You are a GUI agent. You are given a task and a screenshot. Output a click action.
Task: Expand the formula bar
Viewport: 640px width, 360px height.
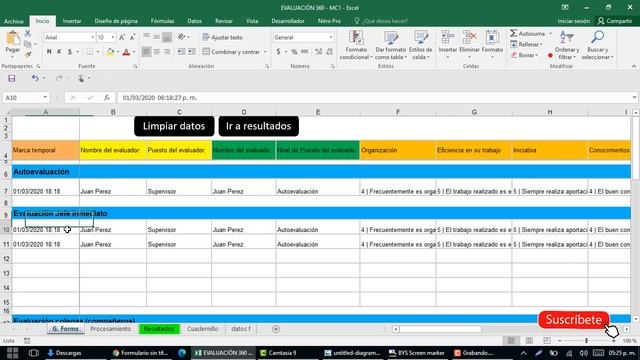[634, 98]
